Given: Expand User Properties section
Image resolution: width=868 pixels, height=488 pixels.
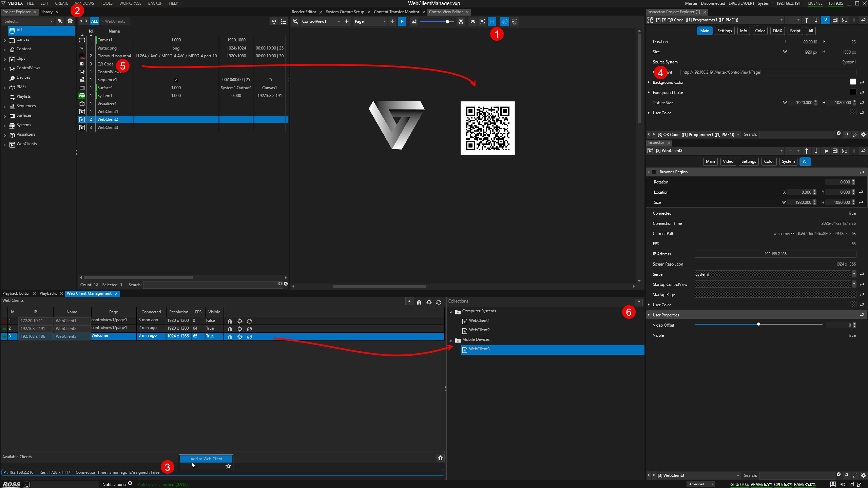Looking at the screenshot, I should [x=649, y=315].
